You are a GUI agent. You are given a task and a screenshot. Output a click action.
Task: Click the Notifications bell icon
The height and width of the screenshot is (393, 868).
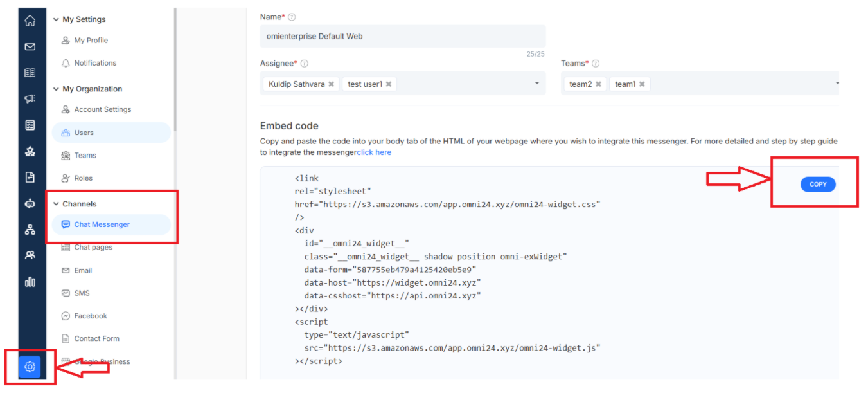[x=66, y=63]
